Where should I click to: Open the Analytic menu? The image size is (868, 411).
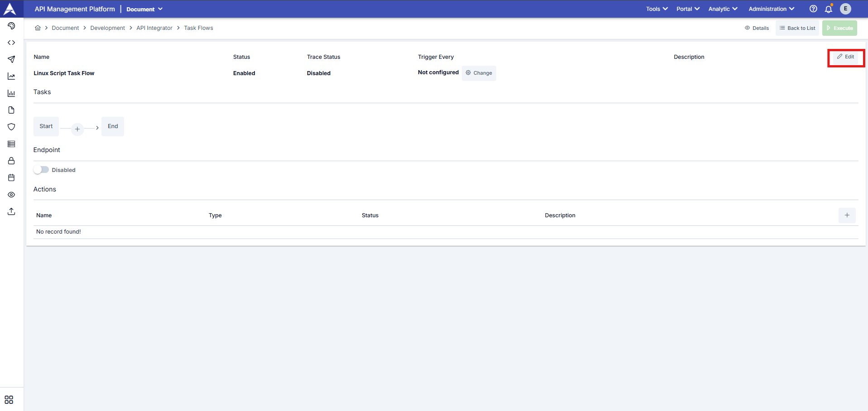(723, 9)
